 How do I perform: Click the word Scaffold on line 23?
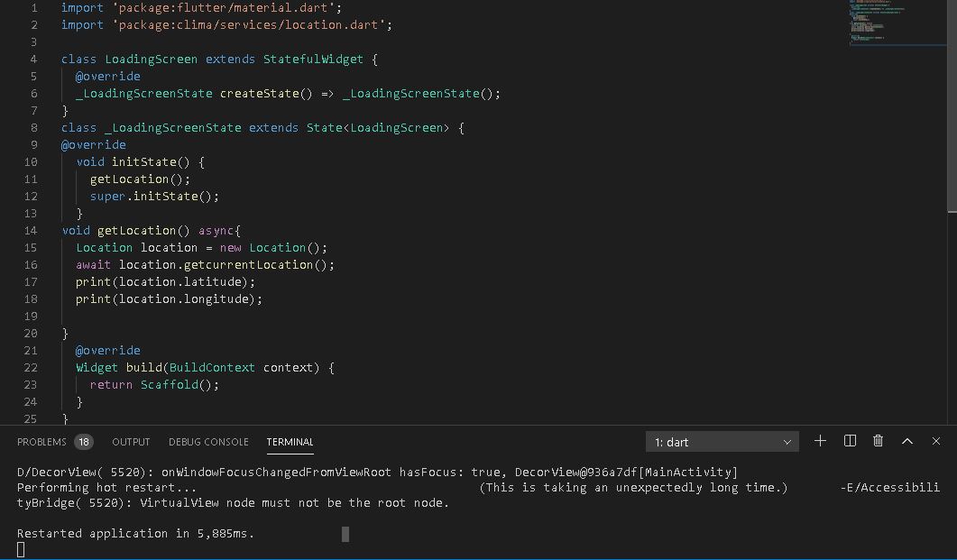tap(170, 384)
